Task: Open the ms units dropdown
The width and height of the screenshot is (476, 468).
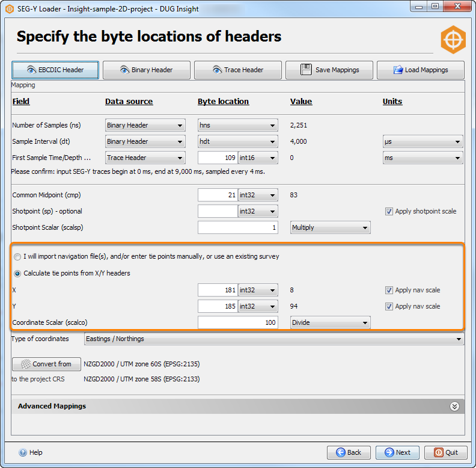Action: [423, 158]
